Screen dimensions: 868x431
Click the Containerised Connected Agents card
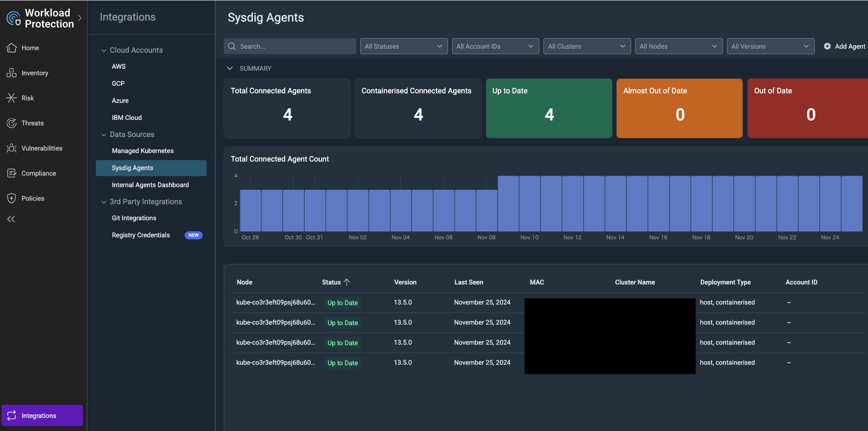click(418, 108)
